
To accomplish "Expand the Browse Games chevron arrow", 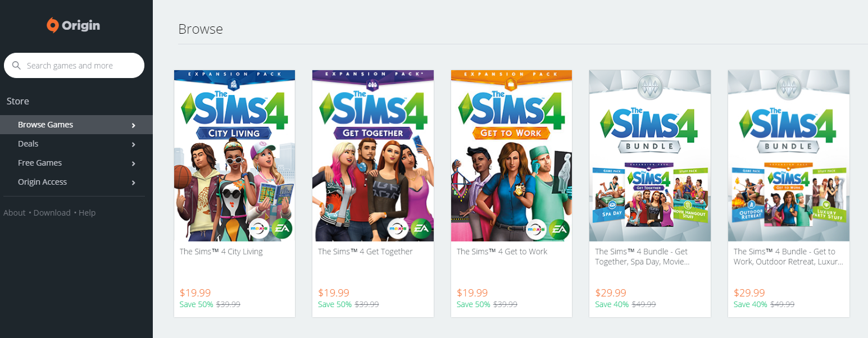I will pos(133,125).
